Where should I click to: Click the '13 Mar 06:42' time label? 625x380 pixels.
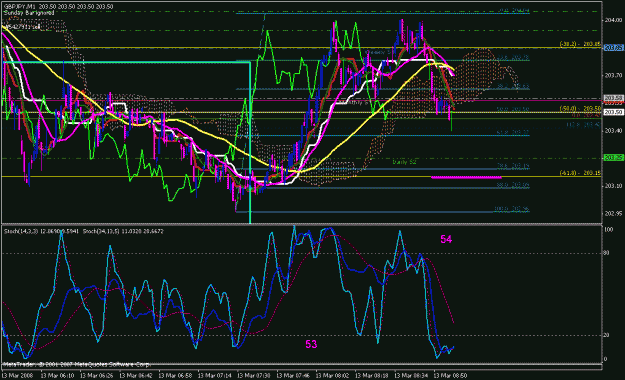pyautogui.click(x=136, y=376)
